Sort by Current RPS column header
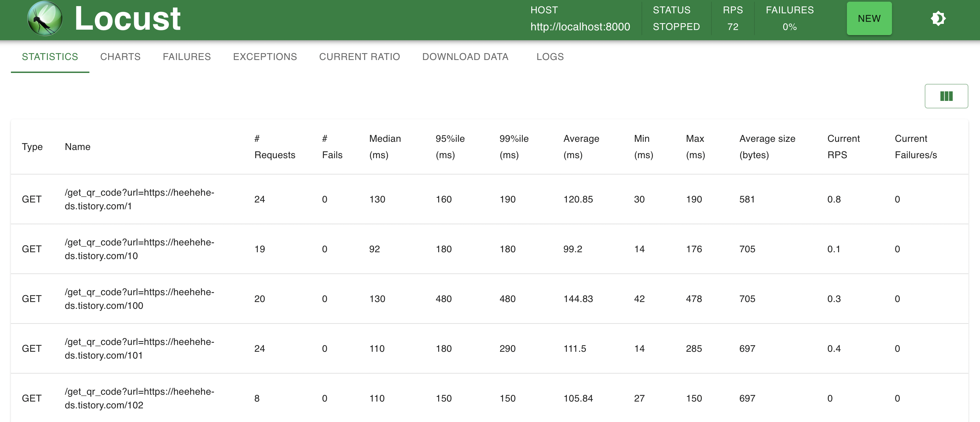 (843, 147)
